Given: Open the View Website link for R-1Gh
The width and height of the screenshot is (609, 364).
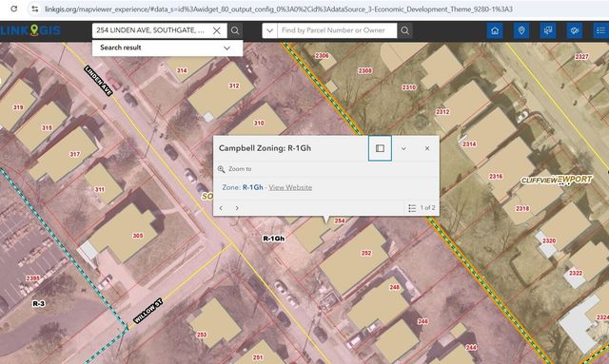Looking at the screenshot, I should 290,187.
